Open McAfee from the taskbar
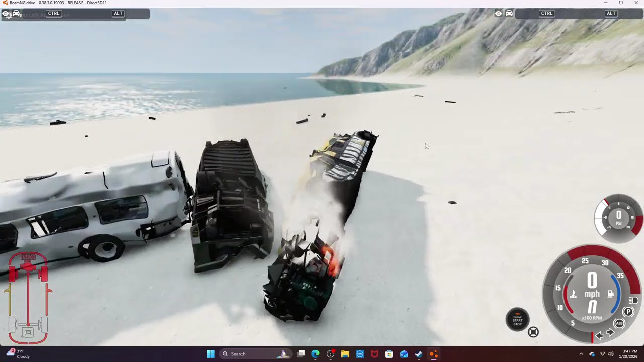The width and height of the screenshot is (644, 362). [x=374, y=354]
